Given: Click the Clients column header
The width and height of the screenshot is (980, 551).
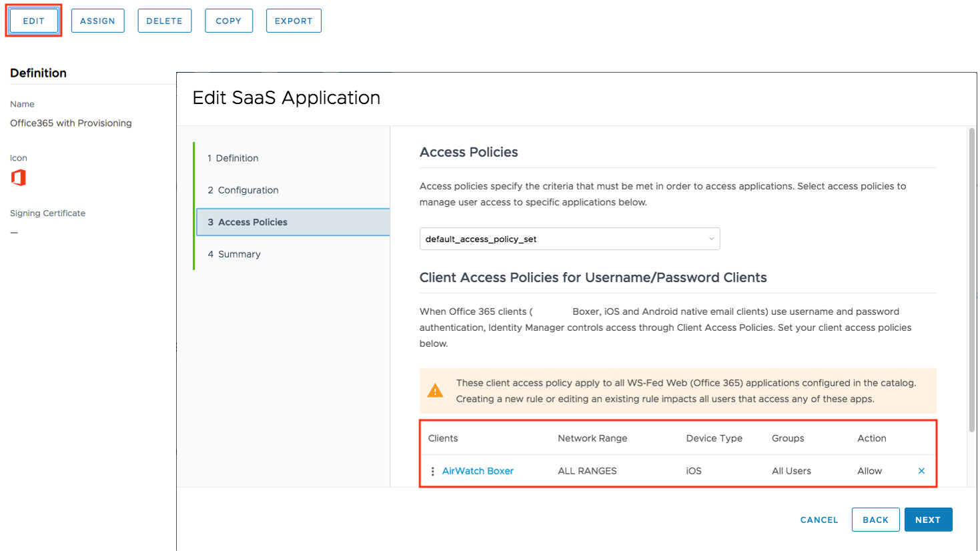Looking at the screenshot, I should 443,438.
